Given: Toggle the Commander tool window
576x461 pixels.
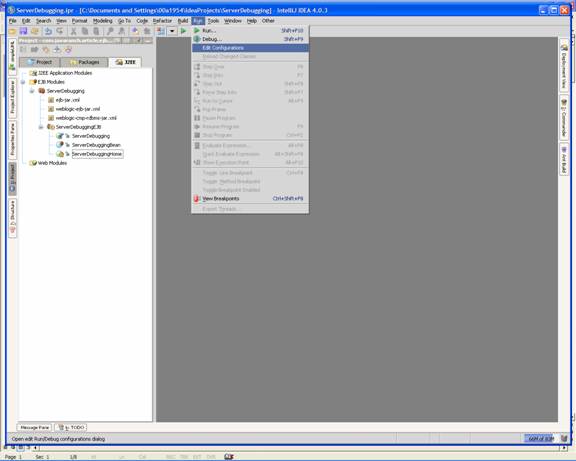Looking at the screenshot, I should tap(564, 117).
